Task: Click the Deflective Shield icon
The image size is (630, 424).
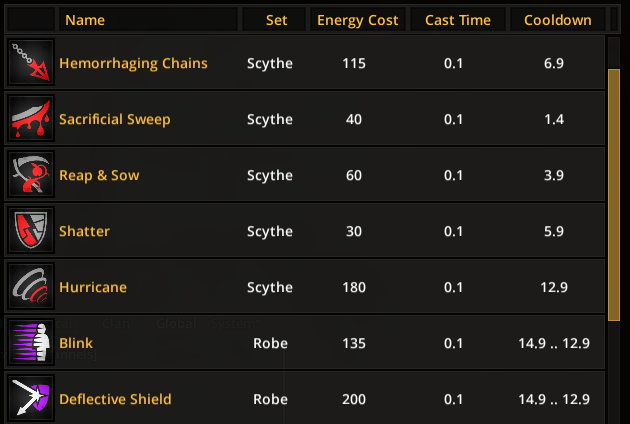Action: pyautogui.click(x=29, y=399)
